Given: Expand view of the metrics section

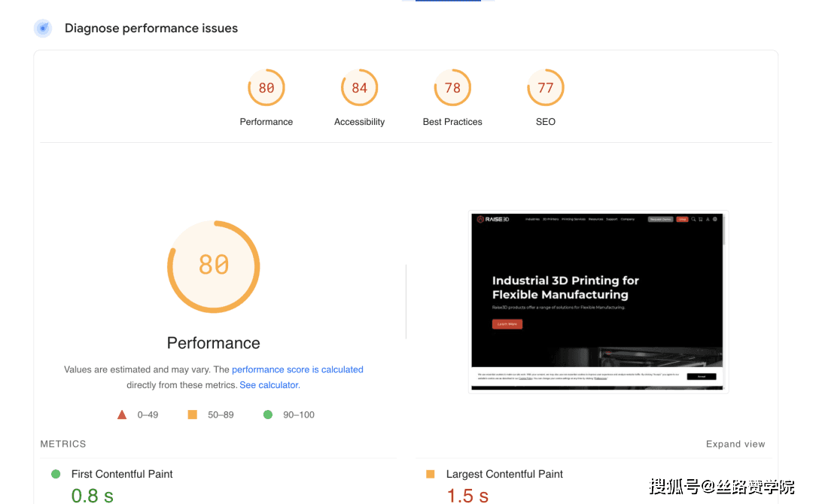Looking at the screenshot, I should (735, 444).
